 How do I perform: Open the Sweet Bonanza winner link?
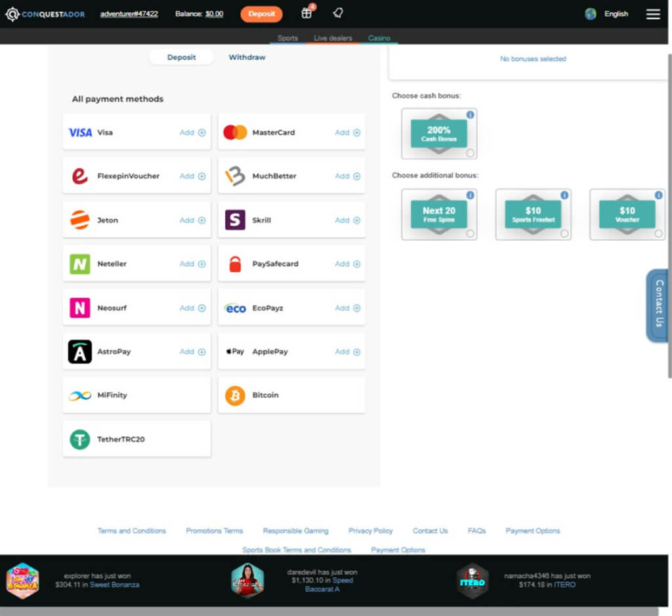[x=114, y=585]
